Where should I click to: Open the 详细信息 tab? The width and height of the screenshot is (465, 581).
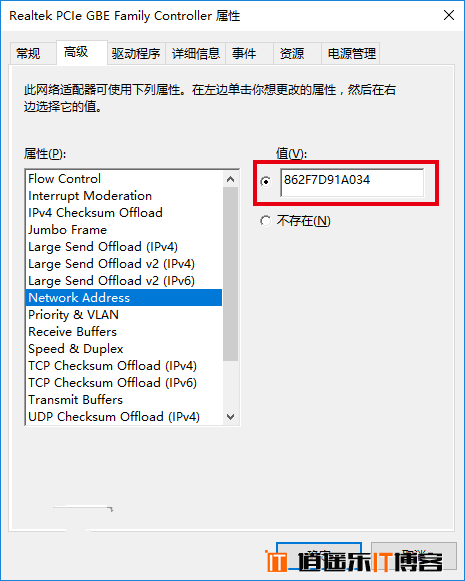(x=196, y=54)
